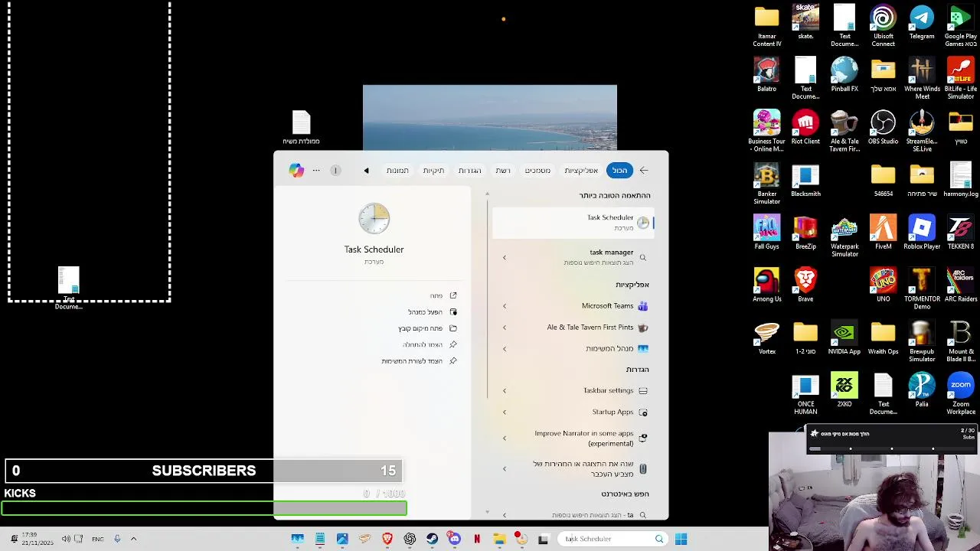980x551 pixels.
Task: Click the round account icon in search header
Action: click(x=335, y=170)
